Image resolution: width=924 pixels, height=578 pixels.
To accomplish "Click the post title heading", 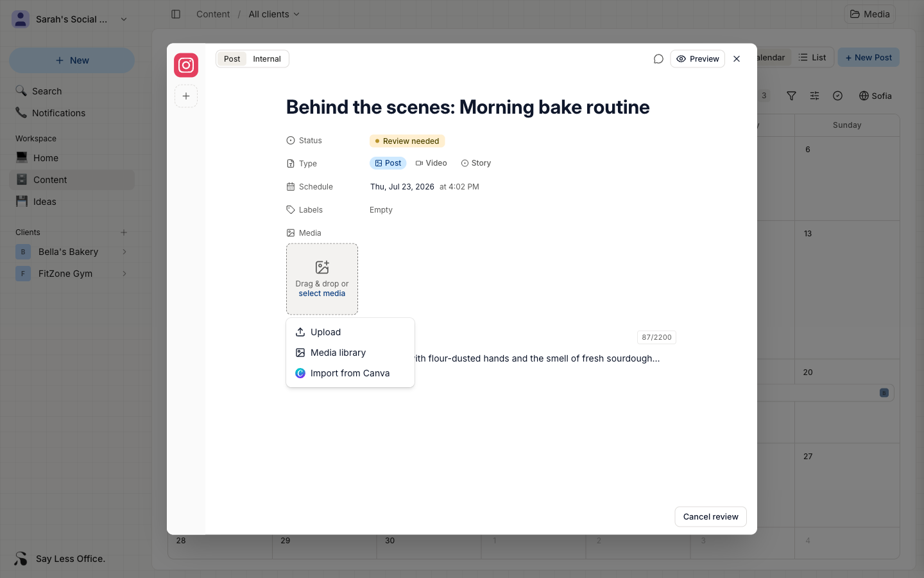I will [x=468, y=107].
